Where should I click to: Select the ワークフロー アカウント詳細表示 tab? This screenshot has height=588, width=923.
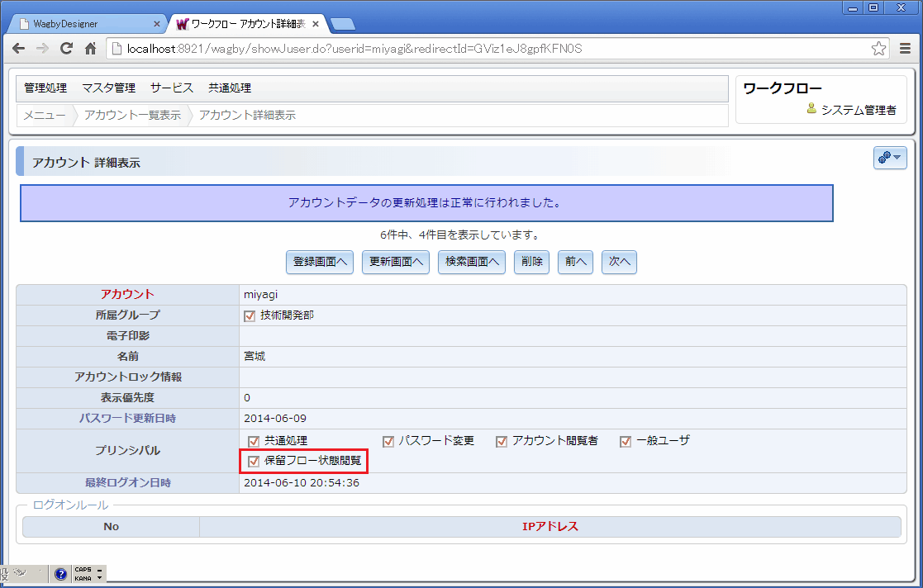pos(247,24)
